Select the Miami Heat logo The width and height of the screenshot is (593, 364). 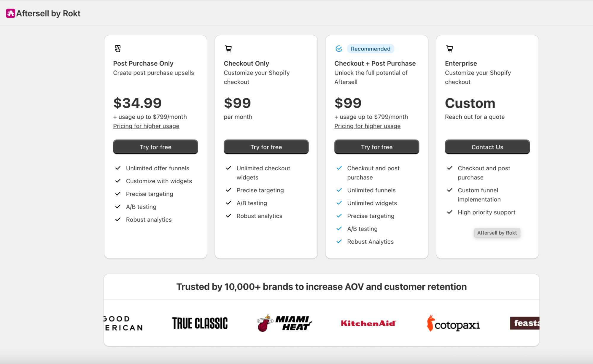click(x=284, y=323)
